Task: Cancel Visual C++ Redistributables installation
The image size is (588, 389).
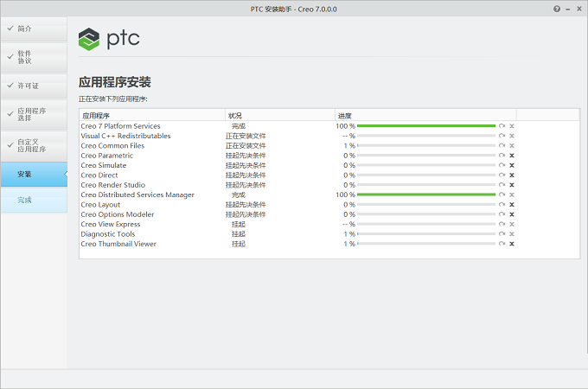Action: (x=512, y=136)
